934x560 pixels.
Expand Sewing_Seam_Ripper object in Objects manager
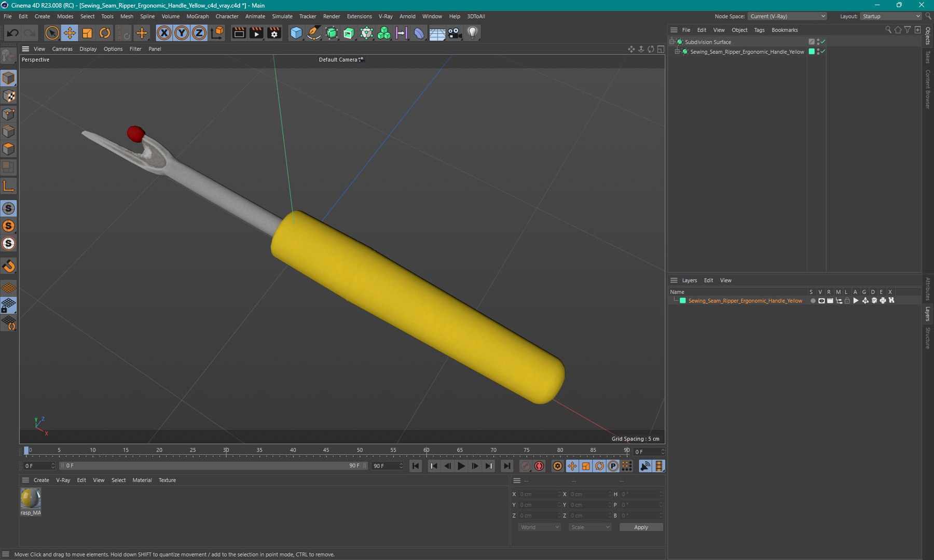[677, 52]
